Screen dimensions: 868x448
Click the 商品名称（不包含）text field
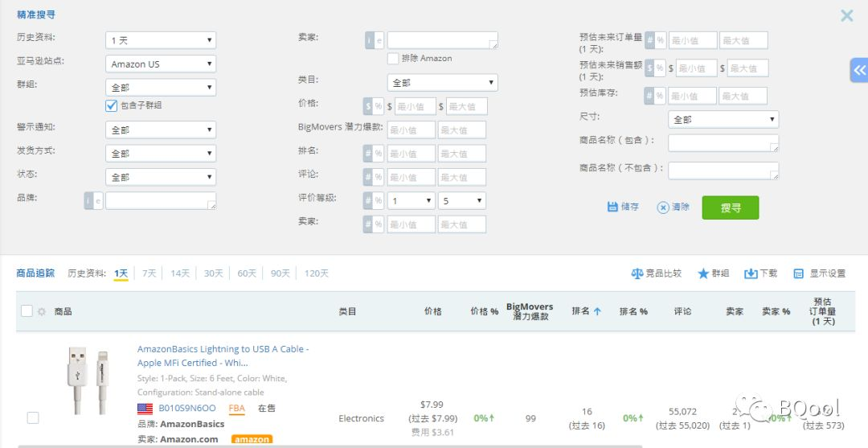723,171
